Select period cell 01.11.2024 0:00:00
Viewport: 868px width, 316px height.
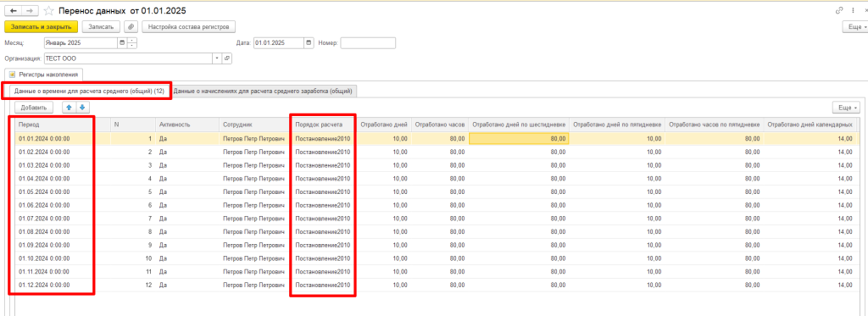point(62,271)
